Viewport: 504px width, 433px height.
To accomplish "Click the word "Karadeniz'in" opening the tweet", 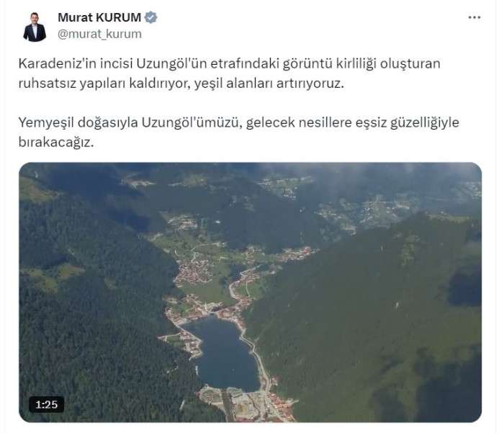I will 58,63.
